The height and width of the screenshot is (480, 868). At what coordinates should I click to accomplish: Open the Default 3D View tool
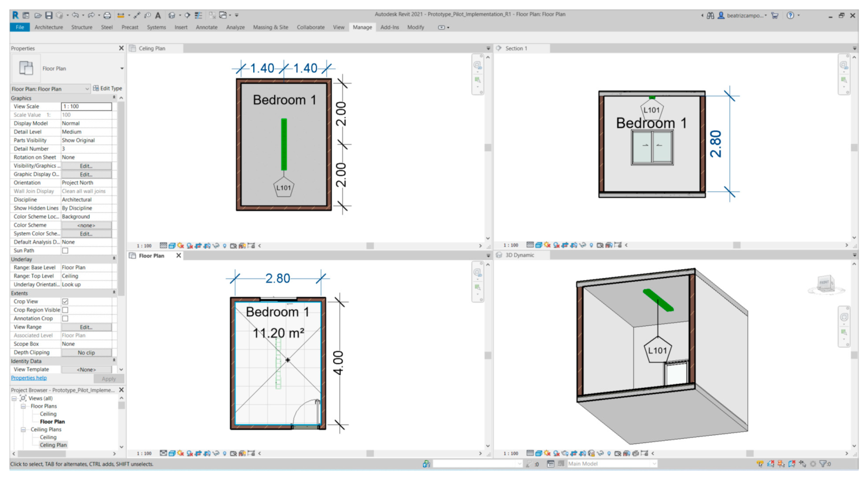pyautogui.click(x=171, y=15)
